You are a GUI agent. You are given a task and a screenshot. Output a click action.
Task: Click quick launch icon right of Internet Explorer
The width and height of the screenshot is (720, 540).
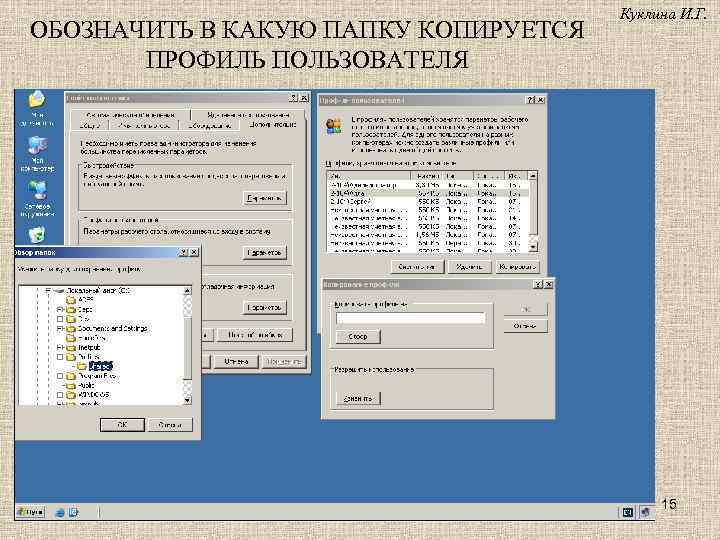coord(74,512)
